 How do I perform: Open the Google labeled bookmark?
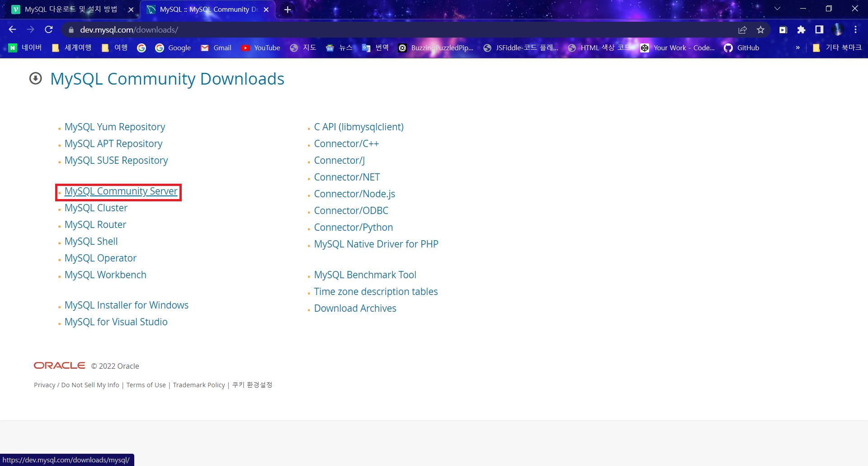173,48
